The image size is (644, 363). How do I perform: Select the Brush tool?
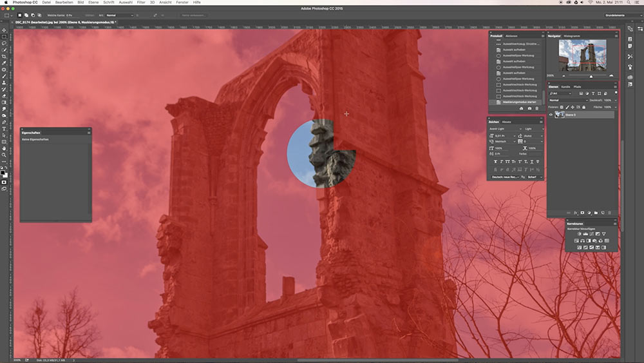pyautogui.click(x=4, y=76)
